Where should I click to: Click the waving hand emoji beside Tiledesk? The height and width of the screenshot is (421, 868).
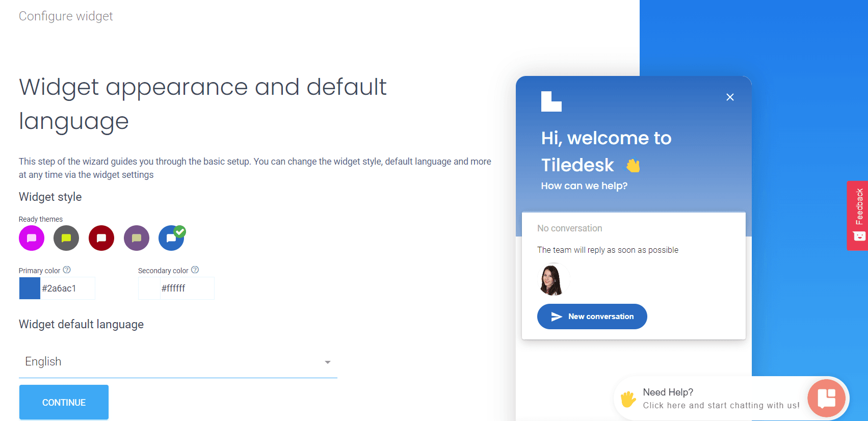(x=633, y=166)
